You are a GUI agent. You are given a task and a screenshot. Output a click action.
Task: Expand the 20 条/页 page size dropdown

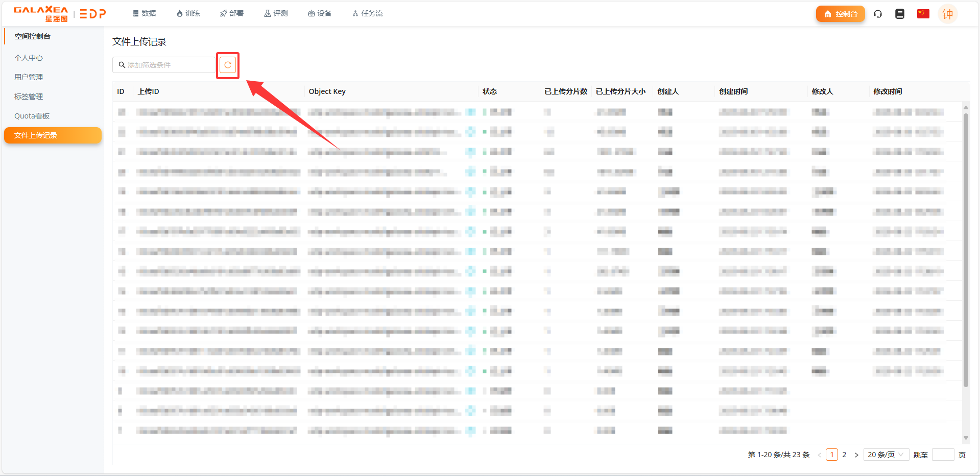(886, 455)
